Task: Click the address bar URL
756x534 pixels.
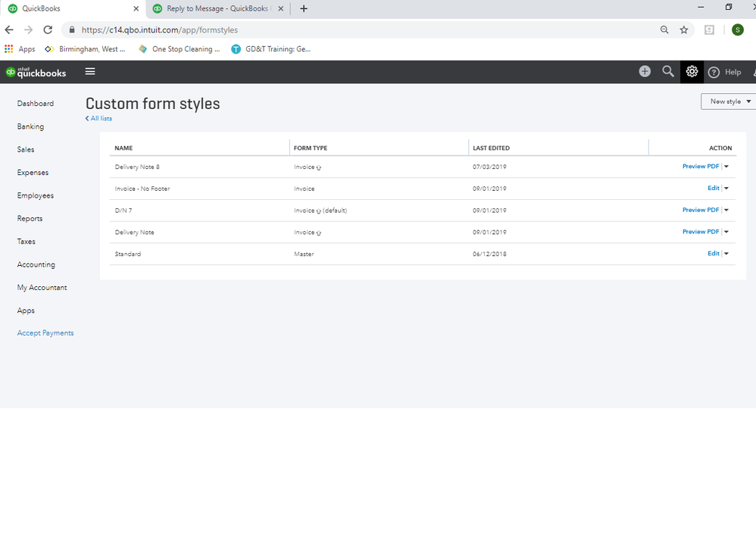Action: click(160, 30)
